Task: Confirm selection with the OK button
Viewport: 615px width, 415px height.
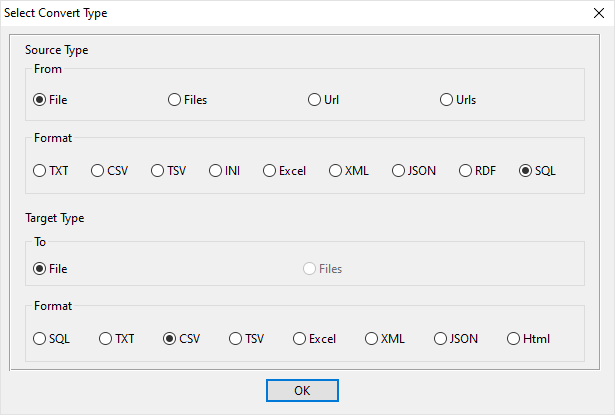Action: [x=302, y=390]
